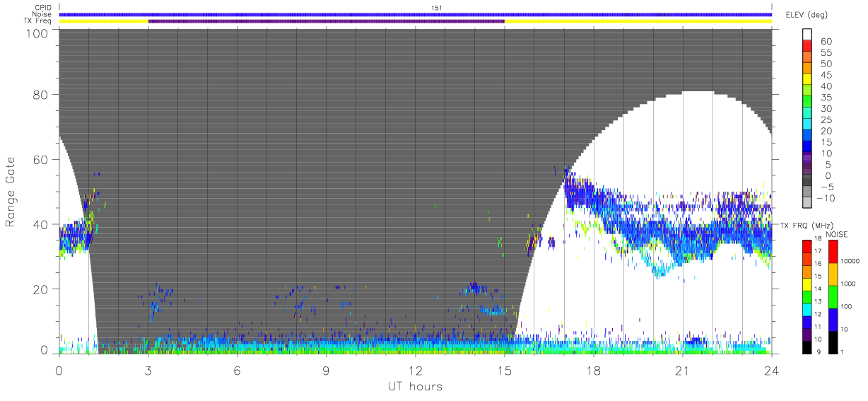
Task: Click the 'Range Gate' axis title
Action: (11, 192)
